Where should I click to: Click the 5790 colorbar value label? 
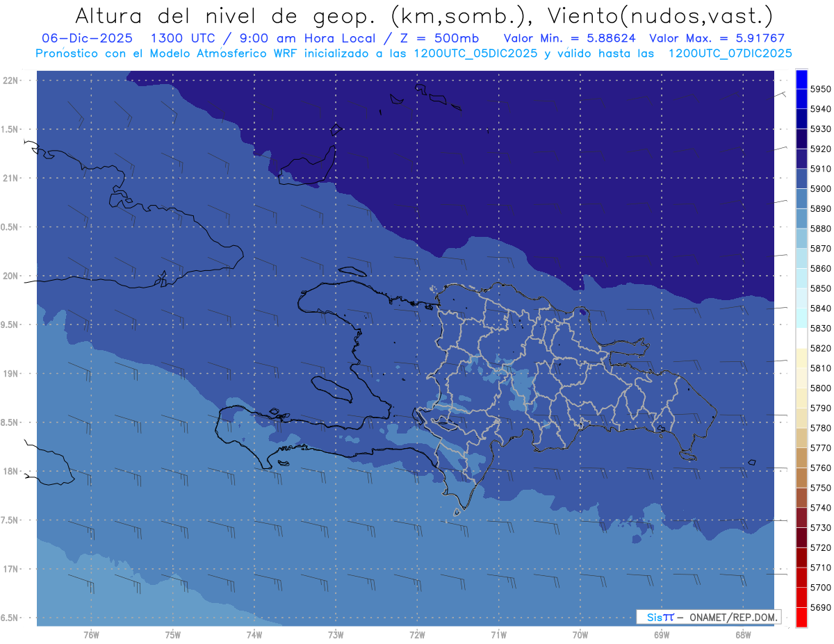tap(820, 408)
